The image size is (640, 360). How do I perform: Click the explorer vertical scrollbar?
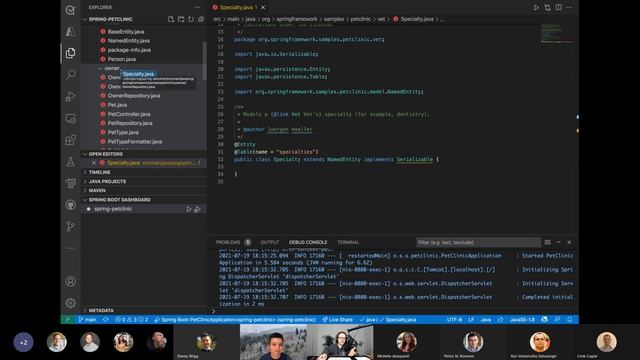coord(204,60)
